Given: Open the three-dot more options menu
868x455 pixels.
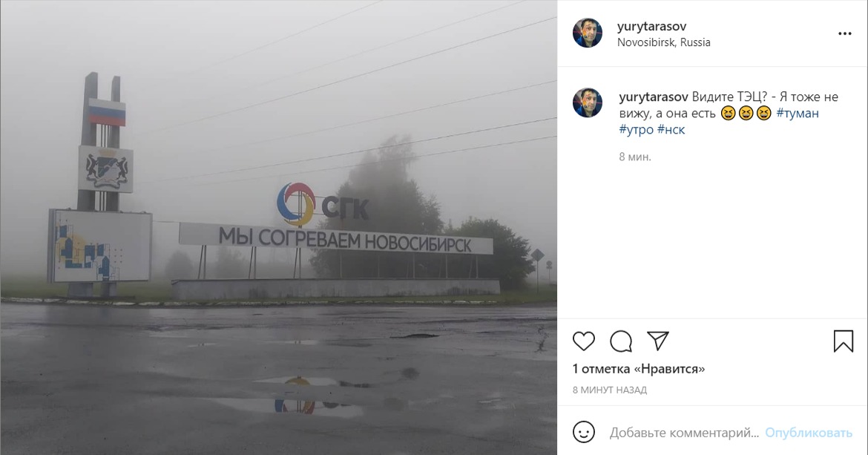Looking at the screenshot, I should [x=844, y=33].
